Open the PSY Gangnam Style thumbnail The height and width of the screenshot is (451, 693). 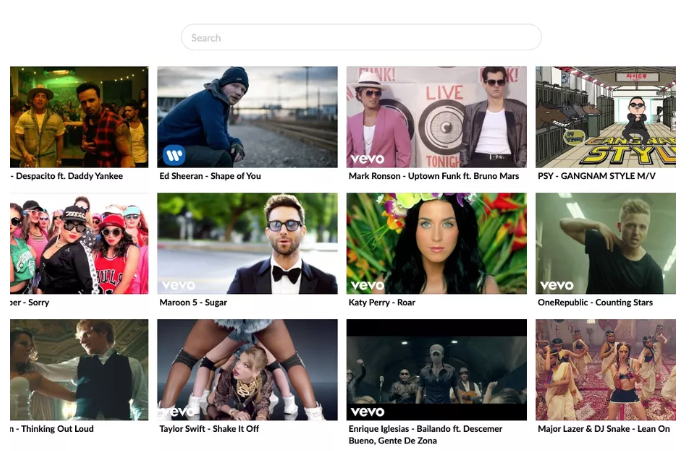point(605,117)
